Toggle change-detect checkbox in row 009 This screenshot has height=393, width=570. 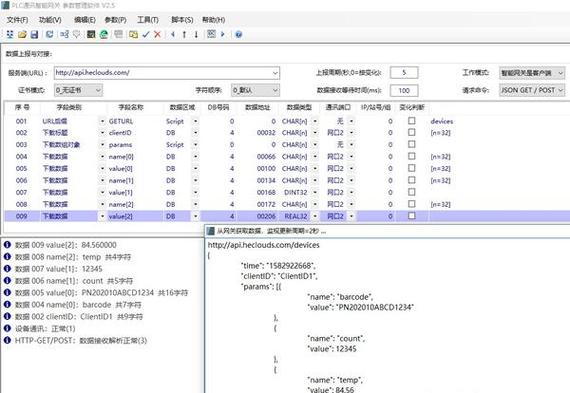(412, 216)
